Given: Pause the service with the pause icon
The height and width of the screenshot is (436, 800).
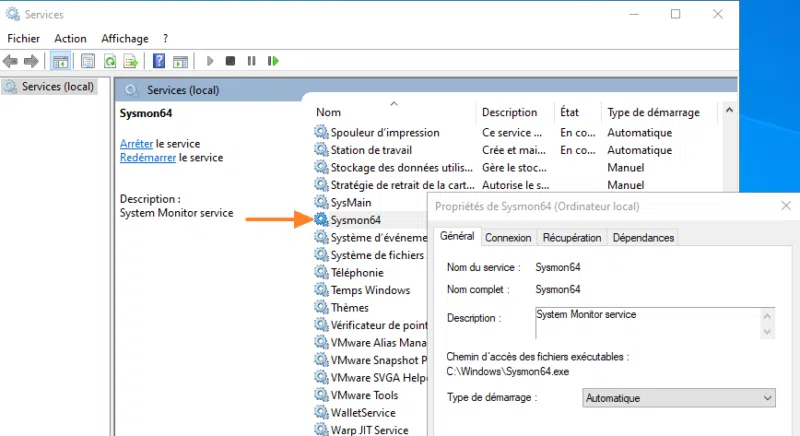Looking at the screenshot, I should 252,61.
